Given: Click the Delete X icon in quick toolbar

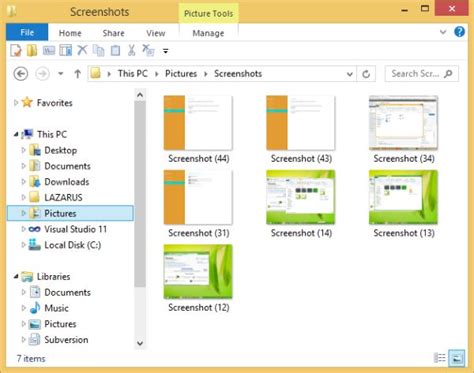Looking at the screenshot, I should coord(82,50).
